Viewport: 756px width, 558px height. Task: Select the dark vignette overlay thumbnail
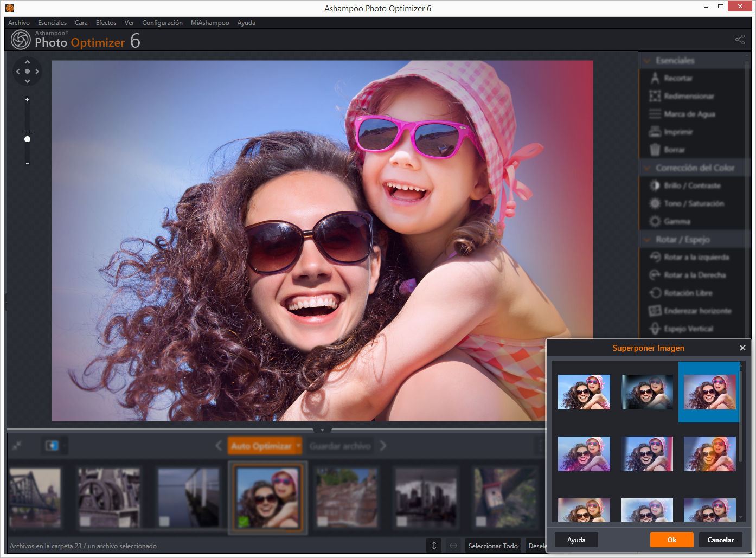[646, 392]
